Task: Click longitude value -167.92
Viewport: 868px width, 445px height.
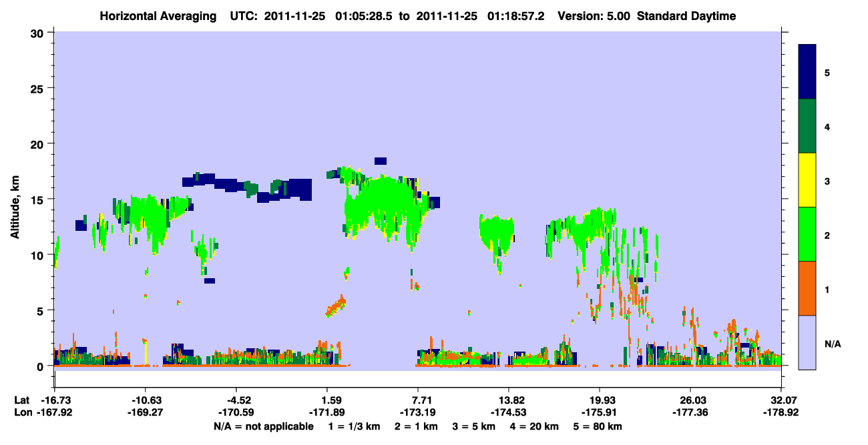Action: click(54, 412)
